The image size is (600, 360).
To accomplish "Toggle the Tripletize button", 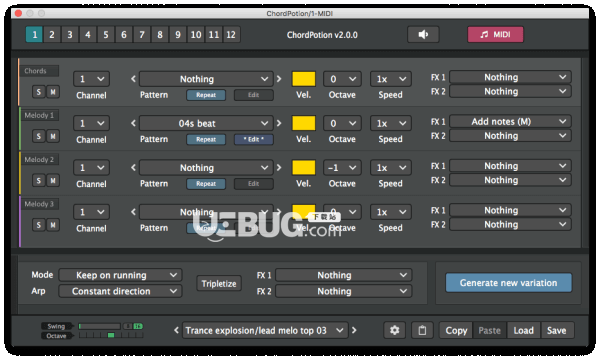I will pyautogui.click(x=219, y=283).
